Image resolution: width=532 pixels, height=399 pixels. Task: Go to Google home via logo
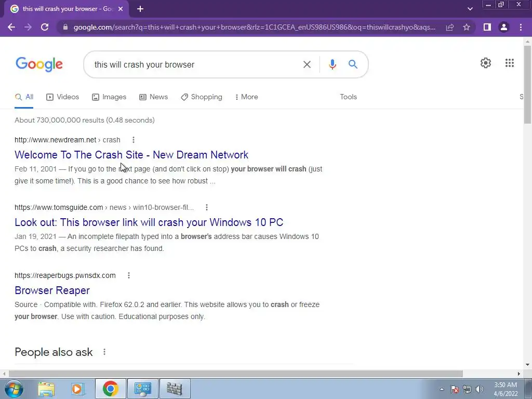(39, 64)
